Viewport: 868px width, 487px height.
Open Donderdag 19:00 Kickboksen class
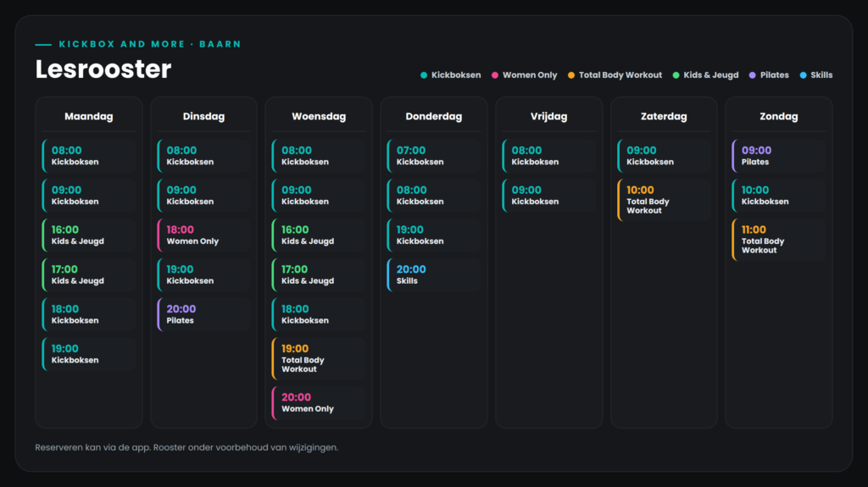pos(433,235)
